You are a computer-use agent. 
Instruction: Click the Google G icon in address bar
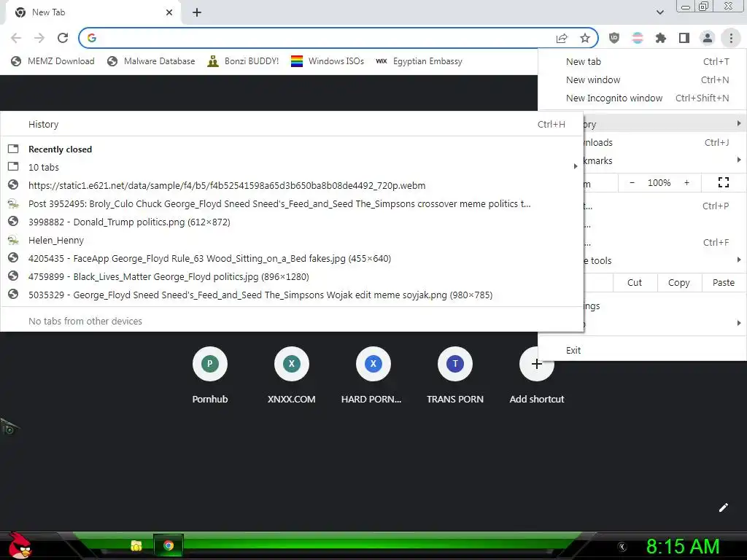click(x=92, y=38)
